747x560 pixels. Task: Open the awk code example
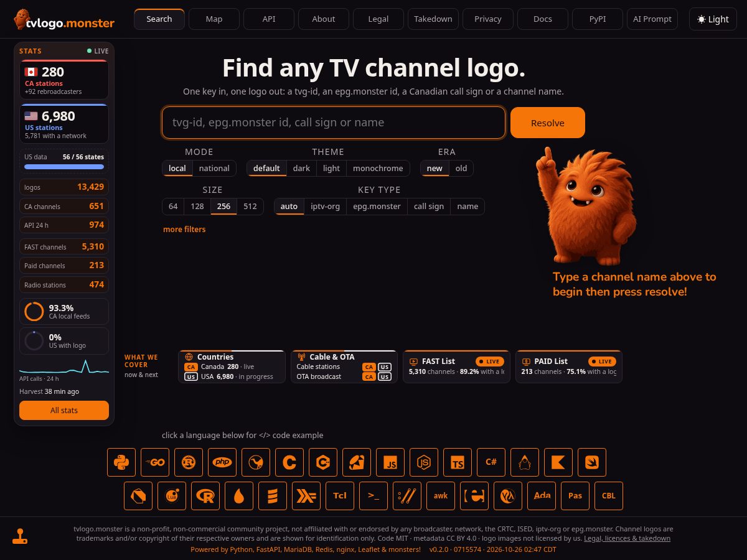click(x=441, y=496)
